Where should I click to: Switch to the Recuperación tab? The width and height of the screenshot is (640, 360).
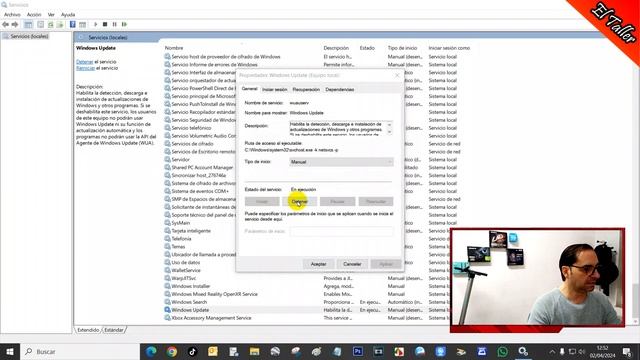tap(306, 89)
